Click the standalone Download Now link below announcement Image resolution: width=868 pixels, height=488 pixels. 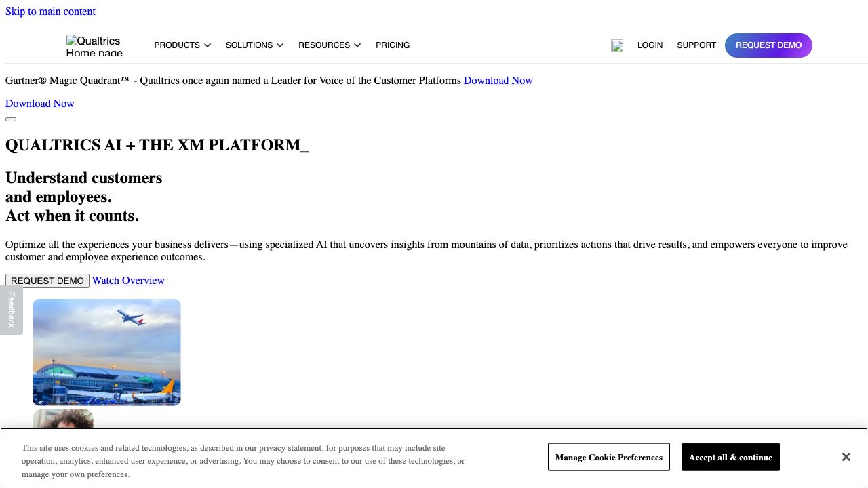tap(40, 104)
